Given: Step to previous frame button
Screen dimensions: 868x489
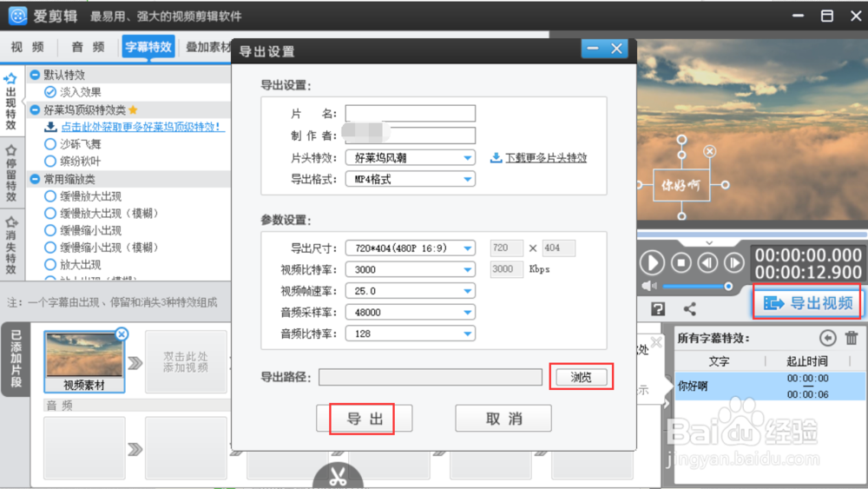Looking at the screenshot, I should 707,262.
